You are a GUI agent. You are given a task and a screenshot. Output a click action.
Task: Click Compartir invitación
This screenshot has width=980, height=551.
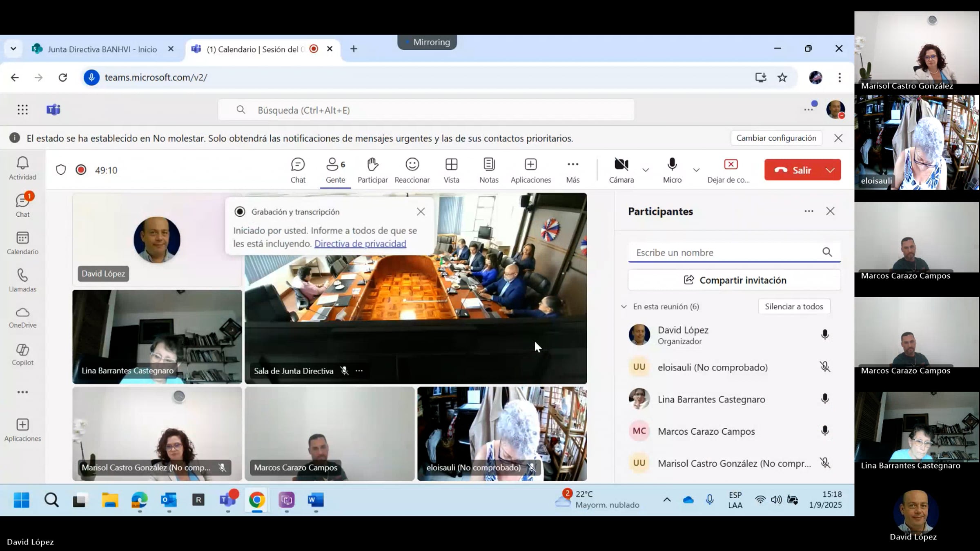(x=734, y=280)
